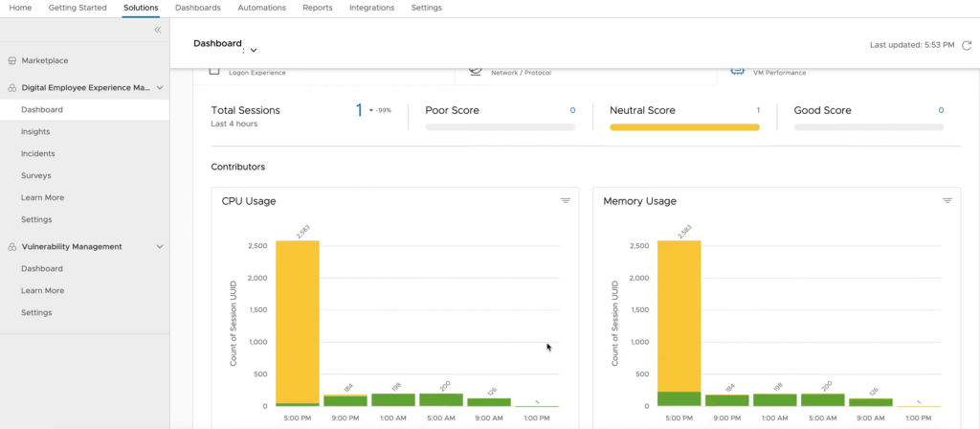Viewport: 980px width, 429px height.
Task: Open Insights in the sidebar
Action: [x=35, y=131]
